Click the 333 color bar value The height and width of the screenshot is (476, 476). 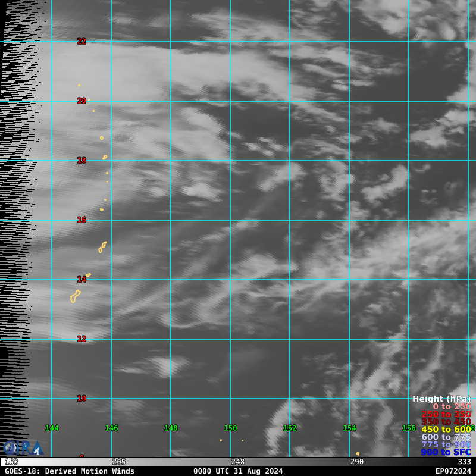464,462
